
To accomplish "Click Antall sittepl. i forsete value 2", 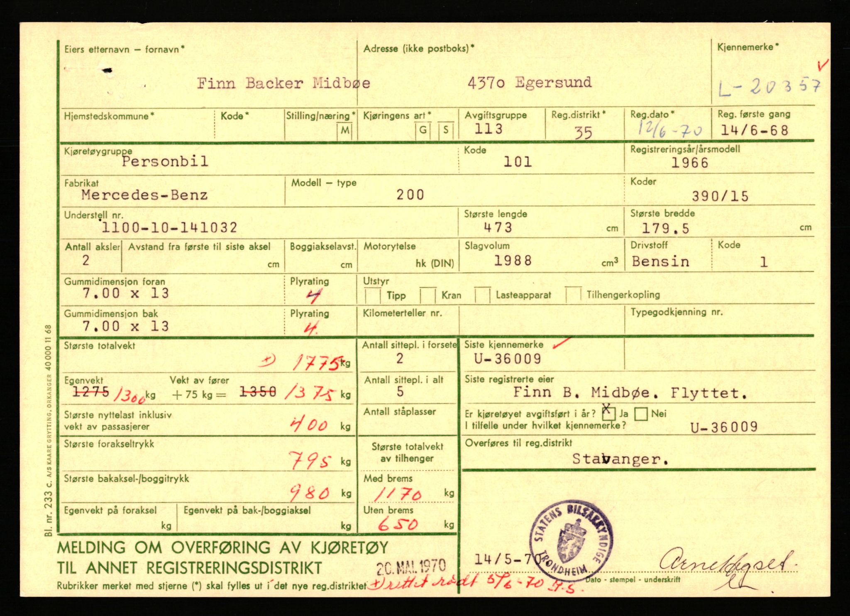I will coord(399,359).
